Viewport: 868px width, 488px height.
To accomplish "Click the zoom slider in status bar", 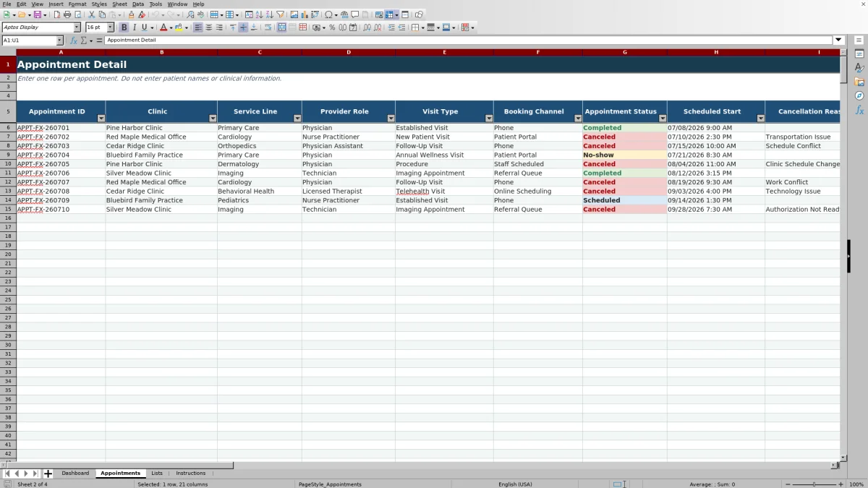I will pyautogui.click(x=814, y=484).
